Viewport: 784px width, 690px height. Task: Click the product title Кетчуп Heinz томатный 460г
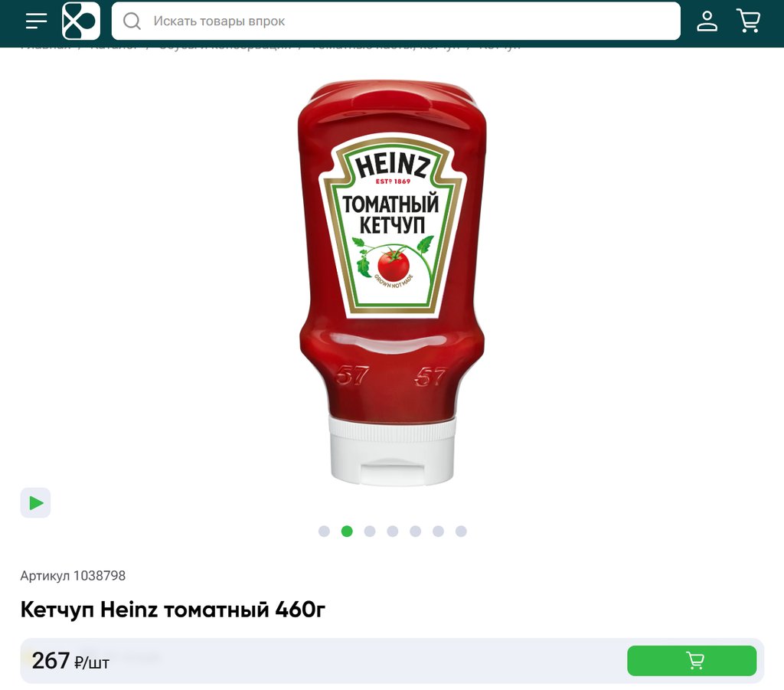(x=172, y=610)
